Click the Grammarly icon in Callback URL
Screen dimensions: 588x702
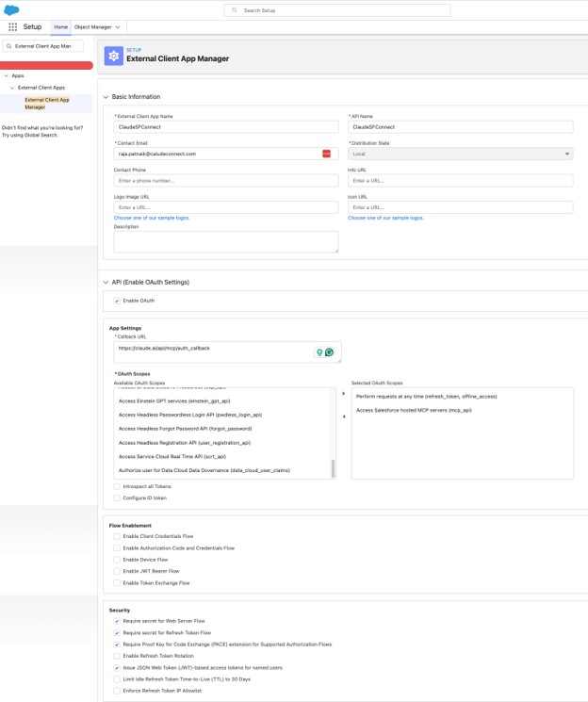click(x=329, y=352)
